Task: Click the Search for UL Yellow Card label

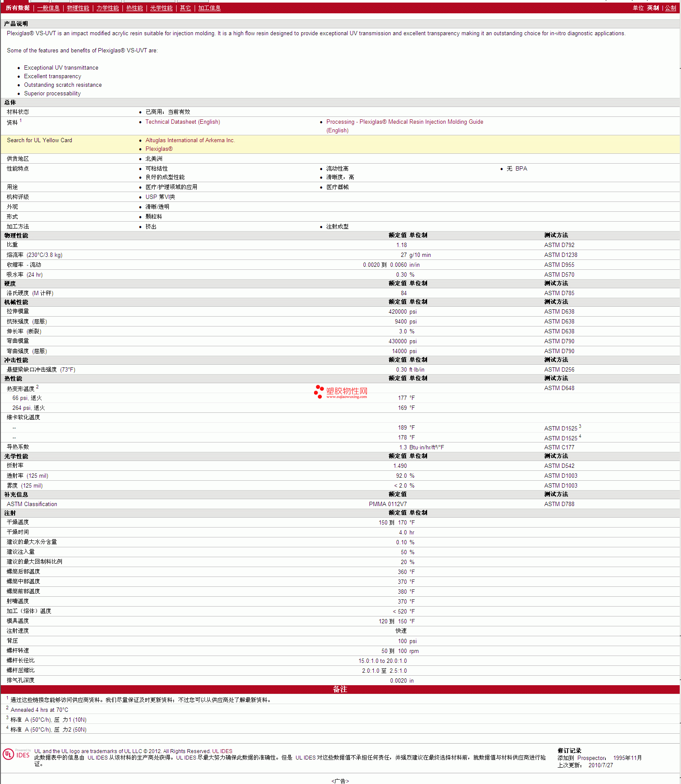Action: click(x=40, y=140)
